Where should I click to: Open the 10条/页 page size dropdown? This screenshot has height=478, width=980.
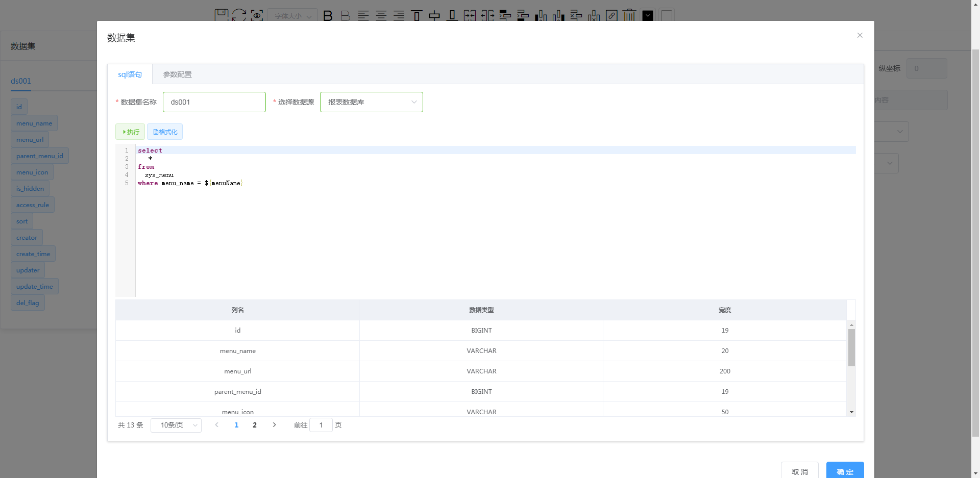(176, 425)
